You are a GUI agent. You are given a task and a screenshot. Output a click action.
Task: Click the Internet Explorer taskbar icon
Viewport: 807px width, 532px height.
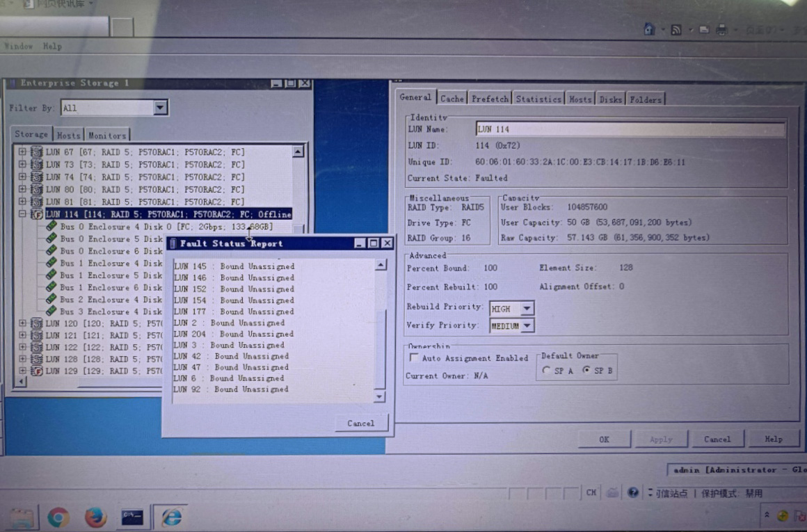pos(170,517)
